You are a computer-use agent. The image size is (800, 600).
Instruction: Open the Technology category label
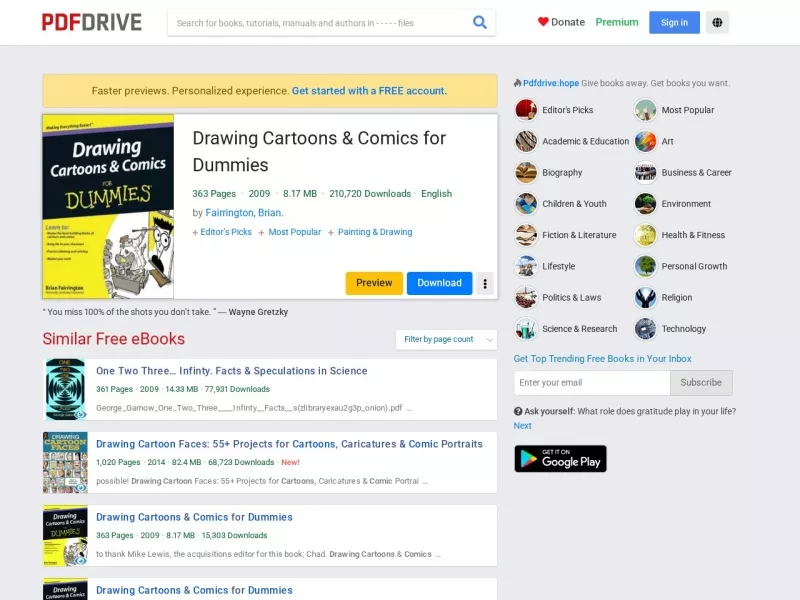(684, 329)
